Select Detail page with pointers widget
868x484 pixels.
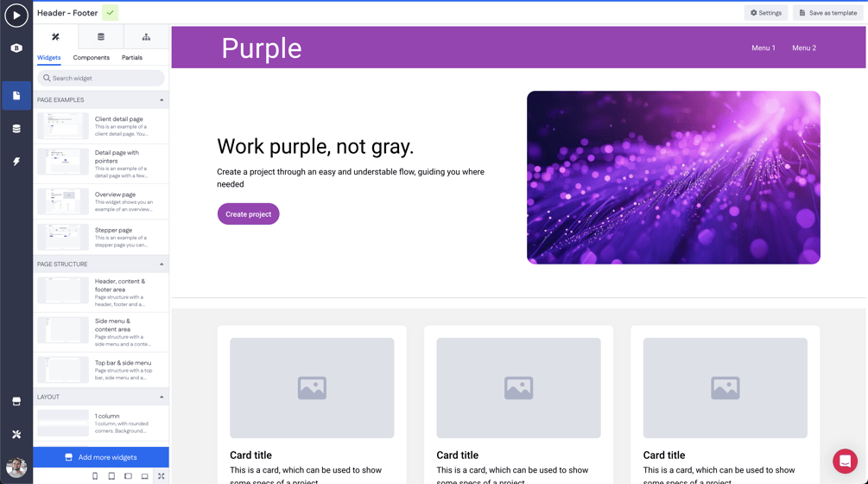tap(101, 164)
